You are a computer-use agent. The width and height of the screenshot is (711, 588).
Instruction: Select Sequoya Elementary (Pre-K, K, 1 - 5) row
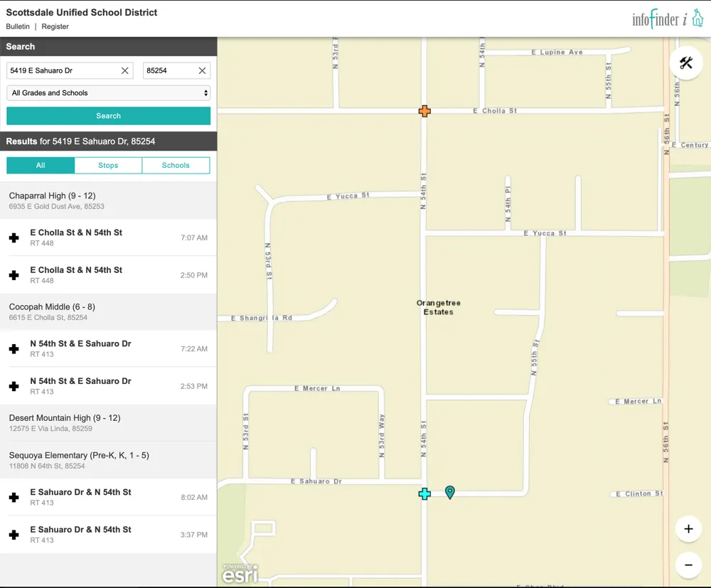pyautogui.click(x=108, y=460)
